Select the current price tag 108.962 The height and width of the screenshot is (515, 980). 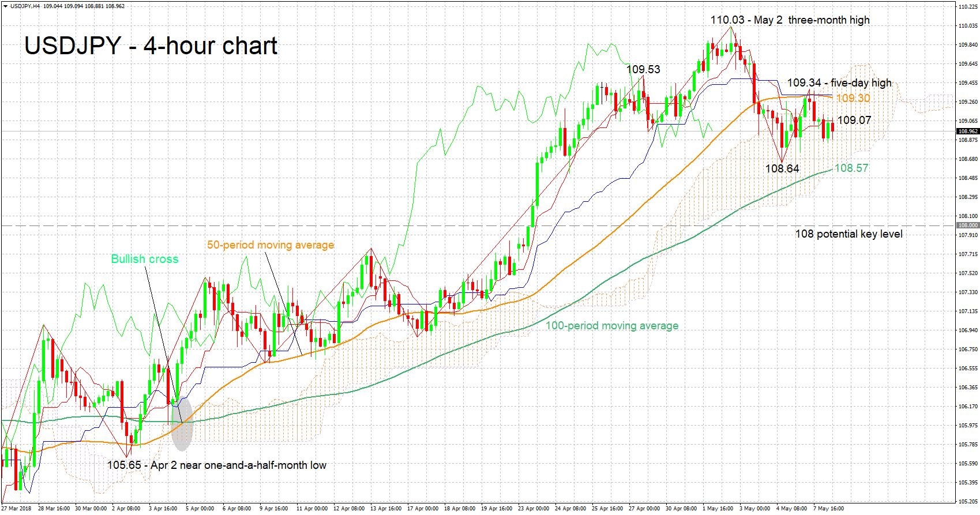(968, 131)
